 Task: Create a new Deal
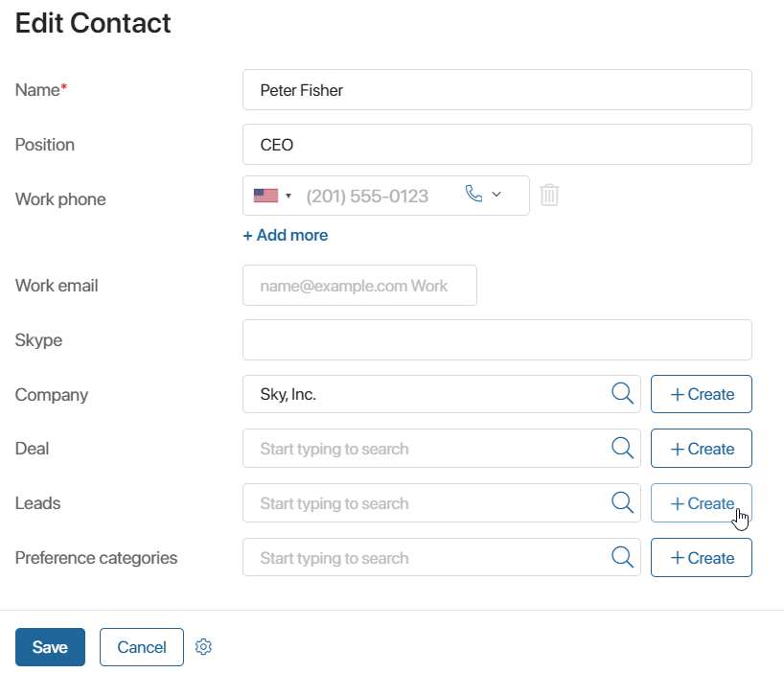(x=702, y=449)
